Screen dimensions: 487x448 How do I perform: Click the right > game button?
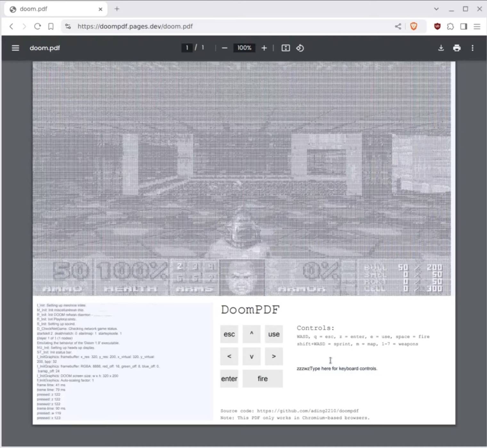point(274,356)
